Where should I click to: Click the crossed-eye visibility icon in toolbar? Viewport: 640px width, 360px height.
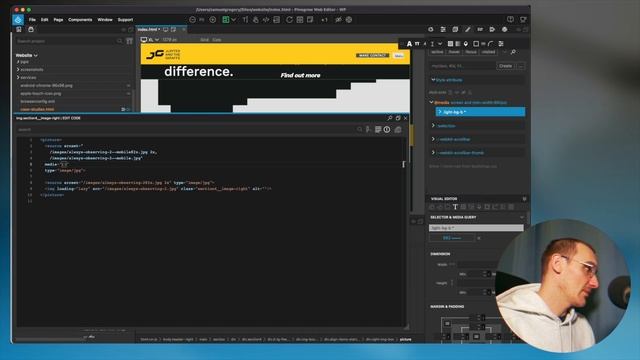pos(338,20)
